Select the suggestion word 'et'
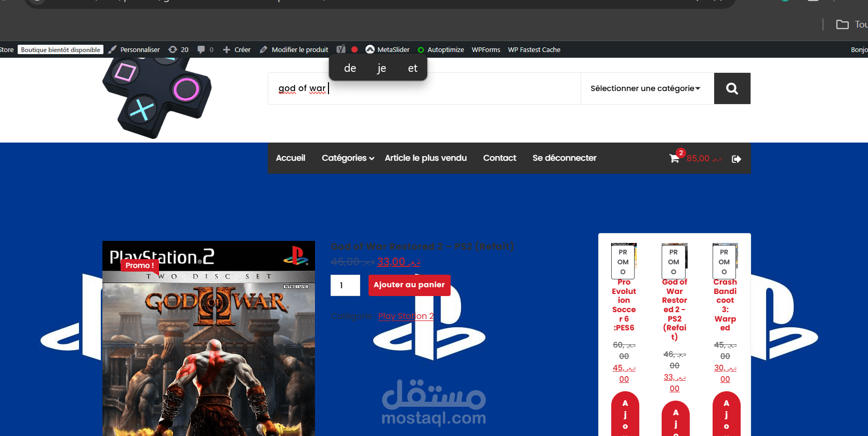Viewport: 868px width, 436px height. click(413, 68)
